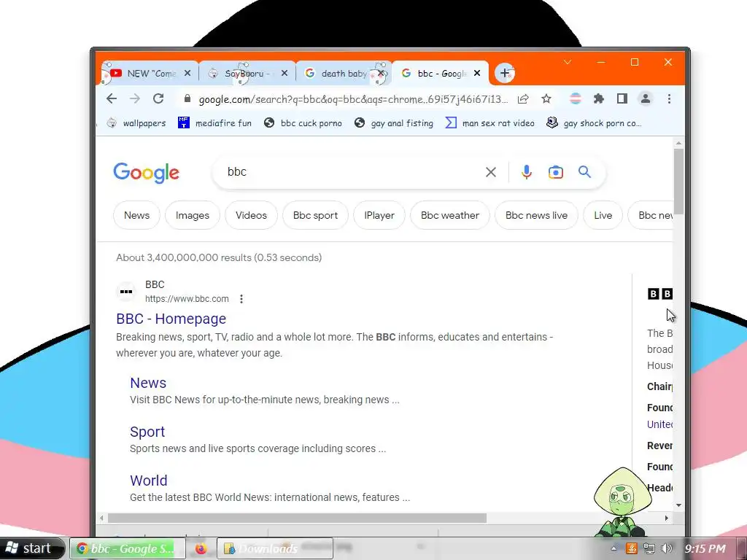Click the site lock icon
This screenshot has height=560, width=747.
pyautogui.click(x=187, y=98)
